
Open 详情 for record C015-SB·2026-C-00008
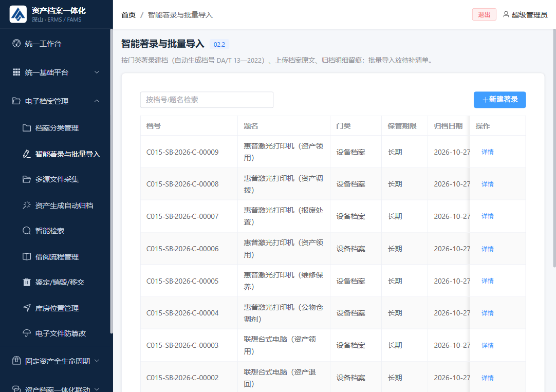point(488,184)
